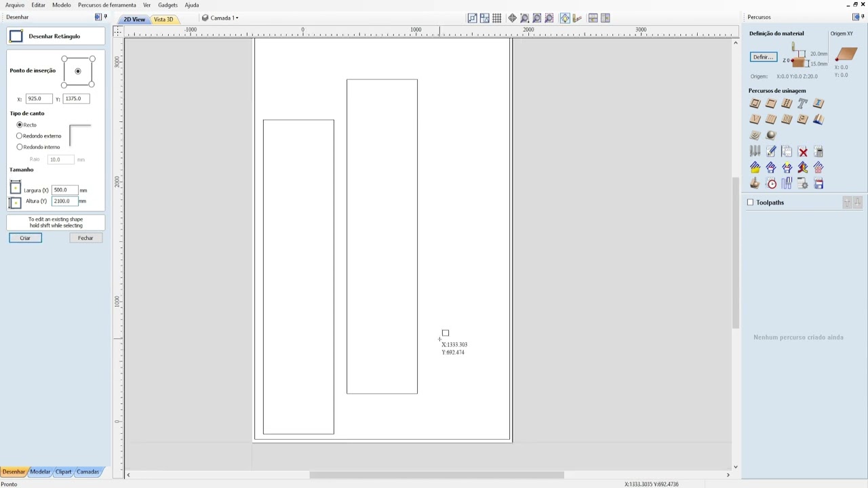868x488 pixels.
Task: Click the Fechar button
Action: pyautogui.click(x=85, y=238)
